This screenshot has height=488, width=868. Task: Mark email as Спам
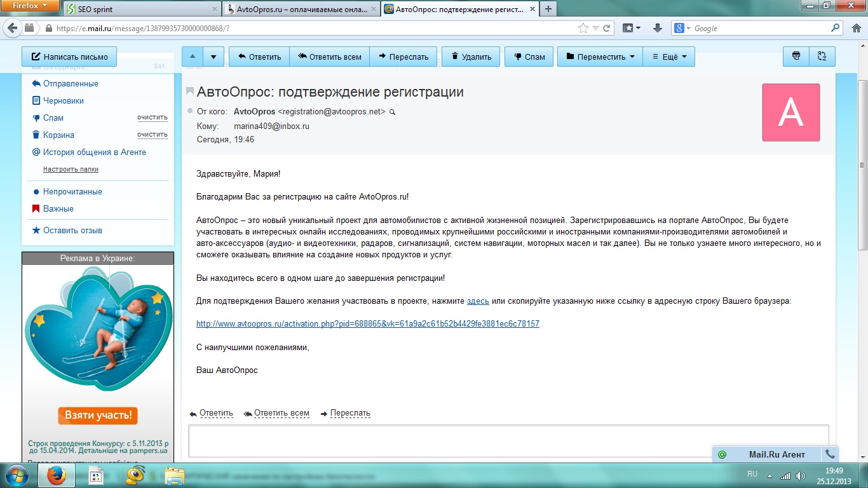[529, 57]
